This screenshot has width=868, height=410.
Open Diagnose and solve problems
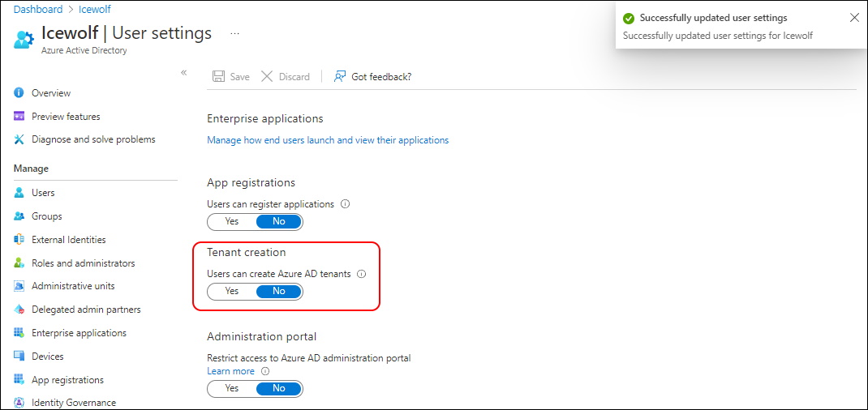[92, 139]
